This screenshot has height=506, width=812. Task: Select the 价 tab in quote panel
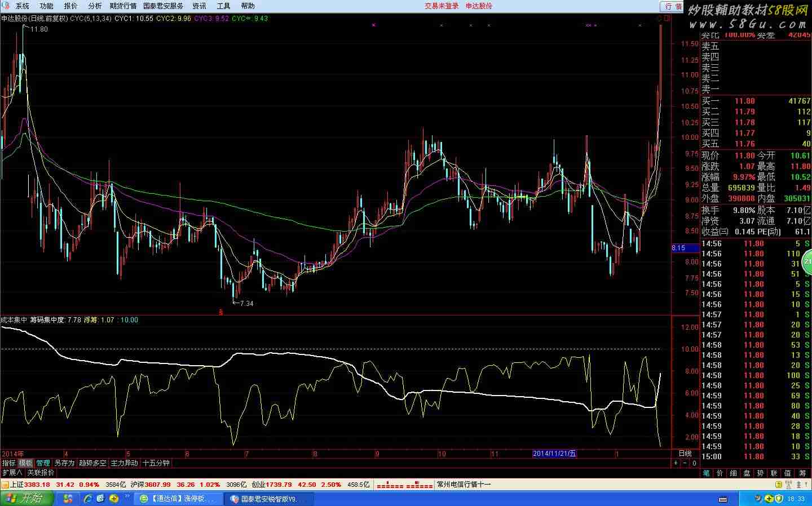click(720, 473)
